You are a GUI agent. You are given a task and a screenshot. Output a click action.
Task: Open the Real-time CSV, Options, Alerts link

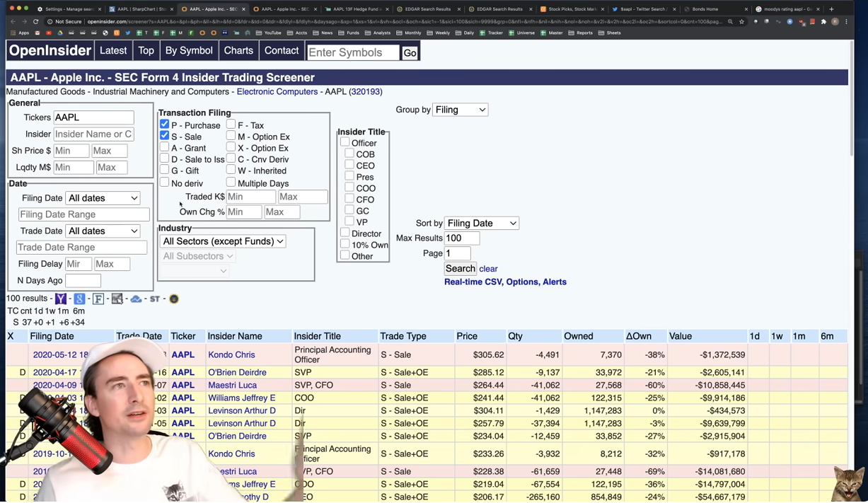pos(505,282)
